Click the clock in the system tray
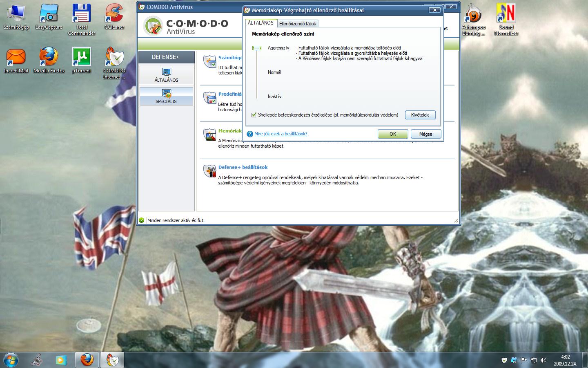 (x=566, y=360)
